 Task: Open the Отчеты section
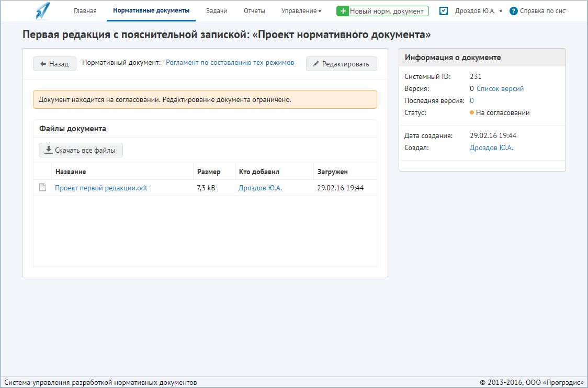[254, 11]
